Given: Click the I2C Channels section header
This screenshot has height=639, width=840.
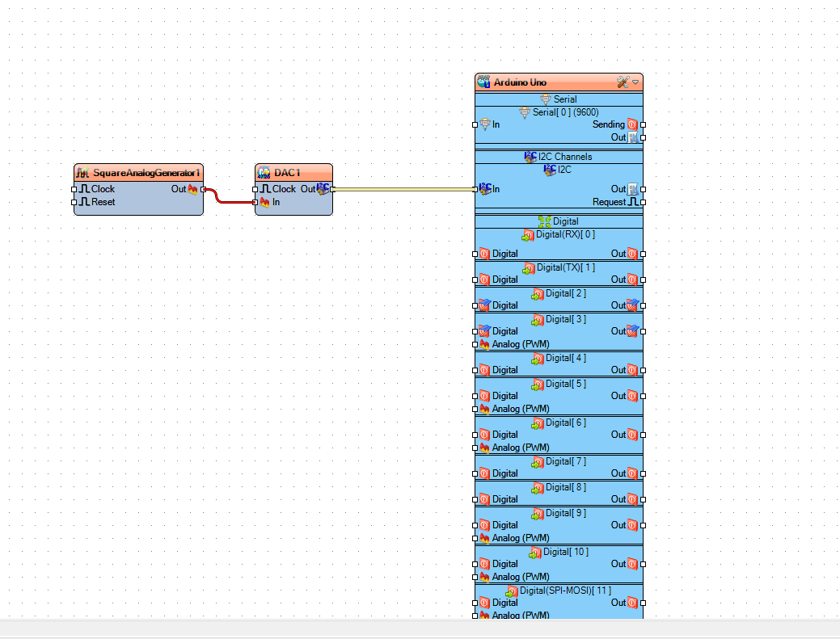Looking at the screenshot, I should (x=559, y=157).
